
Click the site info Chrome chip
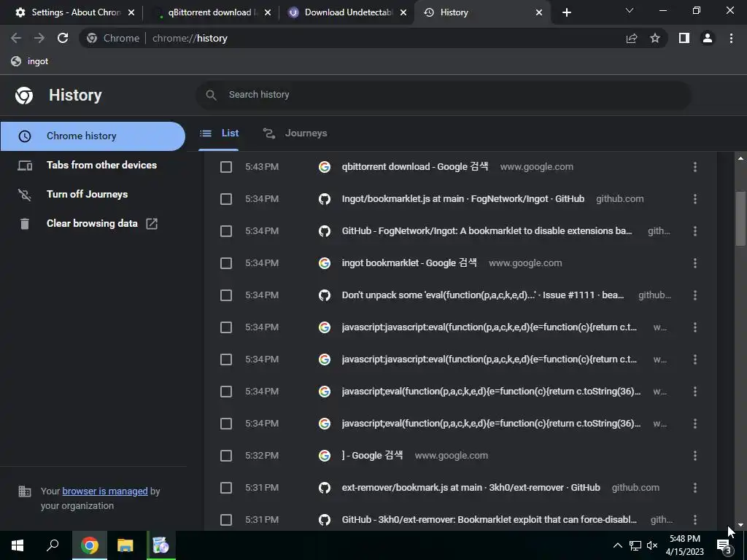point(113,38)
